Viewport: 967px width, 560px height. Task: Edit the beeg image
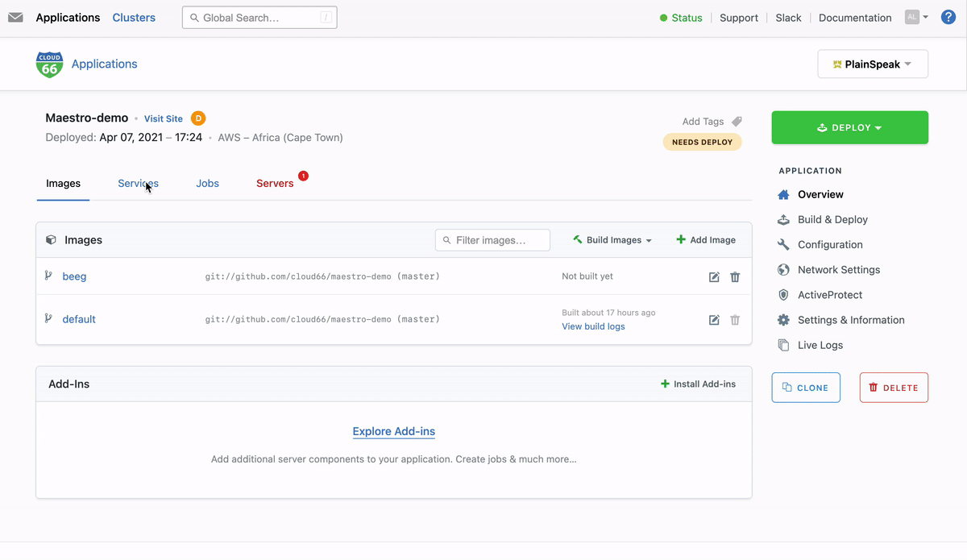(714, 277)
